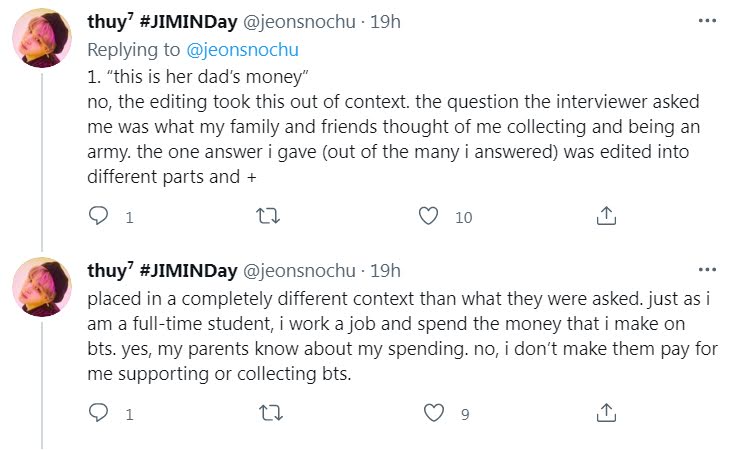The image size is (734, 450).
Task: Click the @jeonsnochu handle on second tweet
Action: point(300,270)
